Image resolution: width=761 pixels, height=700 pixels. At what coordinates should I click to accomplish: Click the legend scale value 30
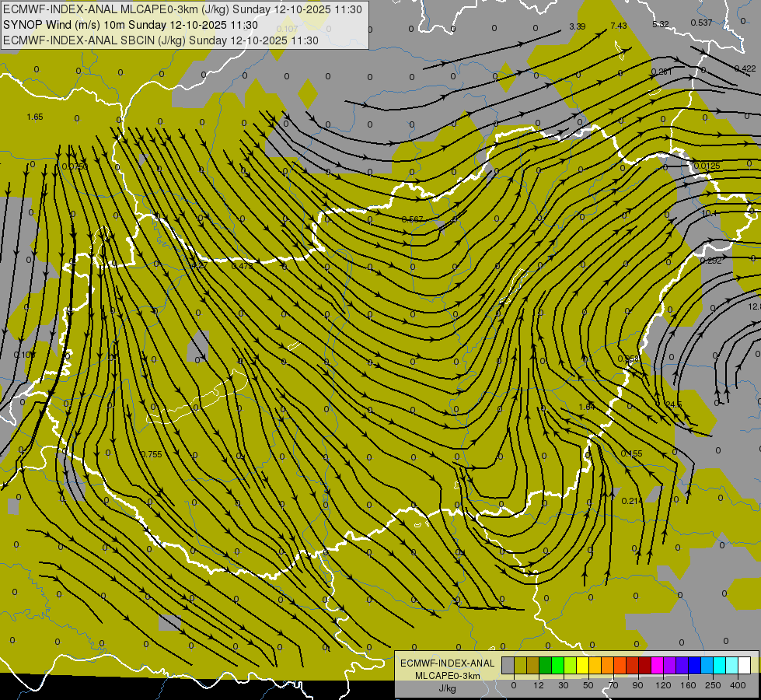tap(564, 685)
